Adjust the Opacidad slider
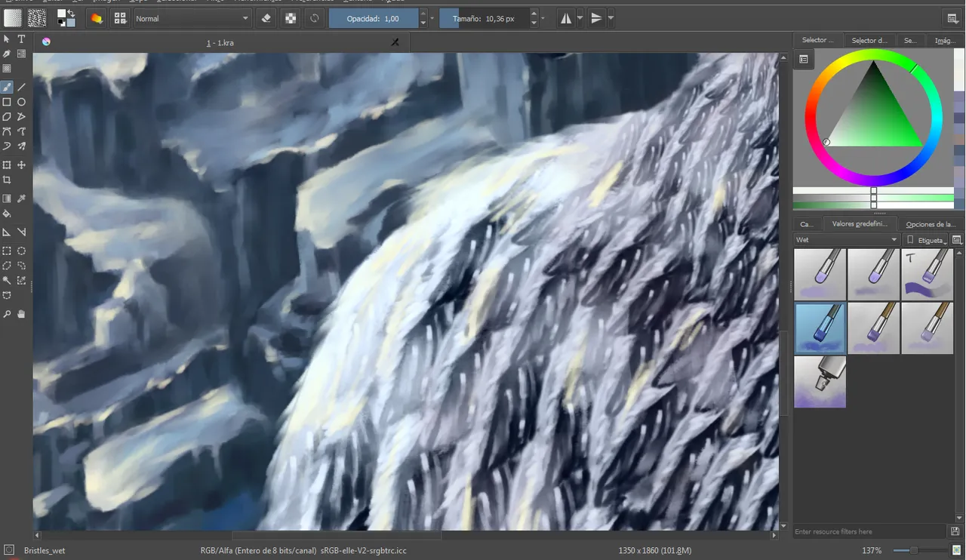This screenshot has height=560, width=966. pyautogui.click(x=374, y=18)
